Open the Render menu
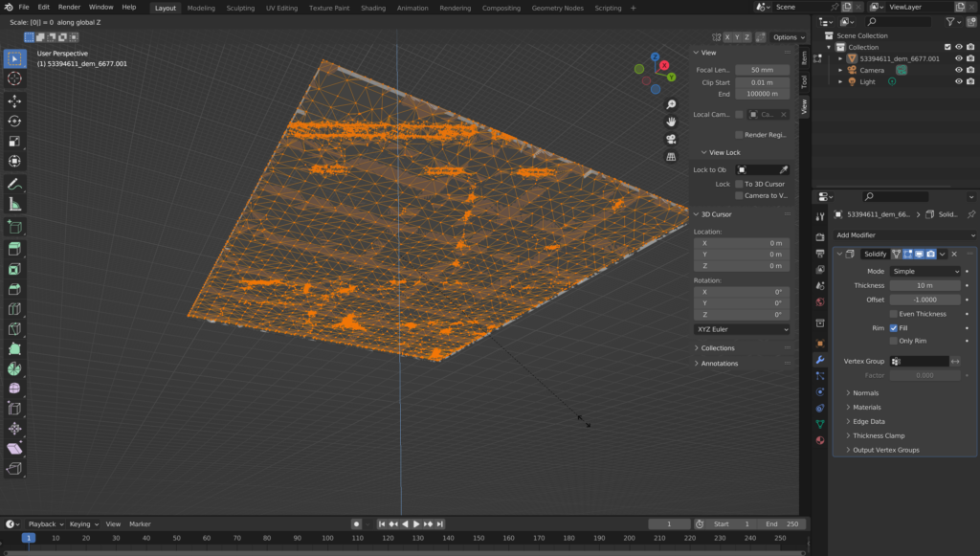The image size is (980, 556). (69, 7)
